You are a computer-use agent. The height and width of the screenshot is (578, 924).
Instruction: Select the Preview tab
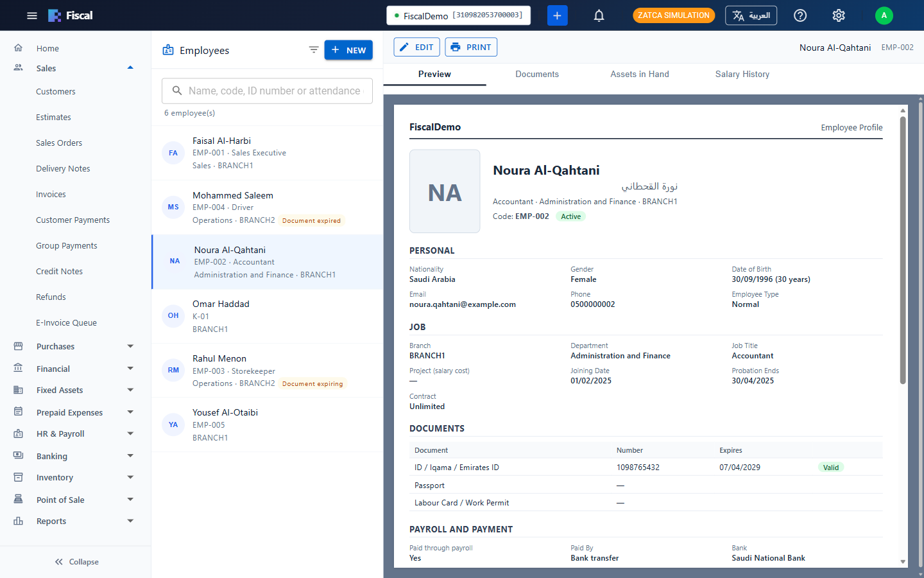[434, 74]
